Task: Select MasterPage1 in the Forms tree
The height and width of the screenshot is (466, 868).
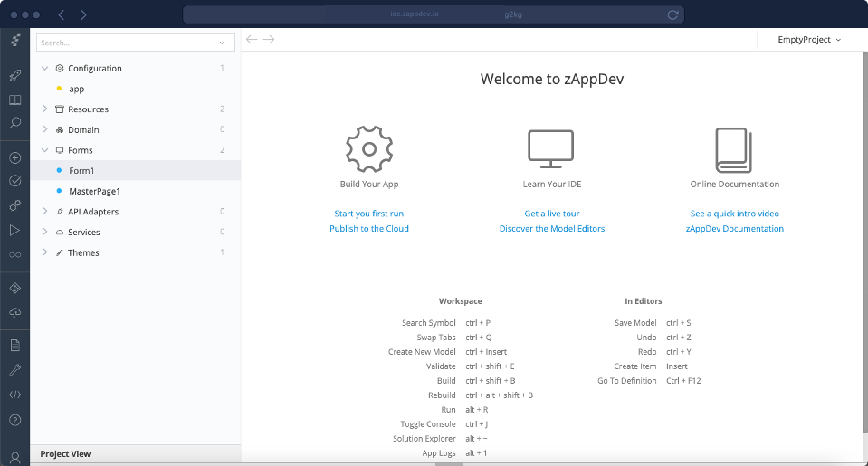Action: 94,191
